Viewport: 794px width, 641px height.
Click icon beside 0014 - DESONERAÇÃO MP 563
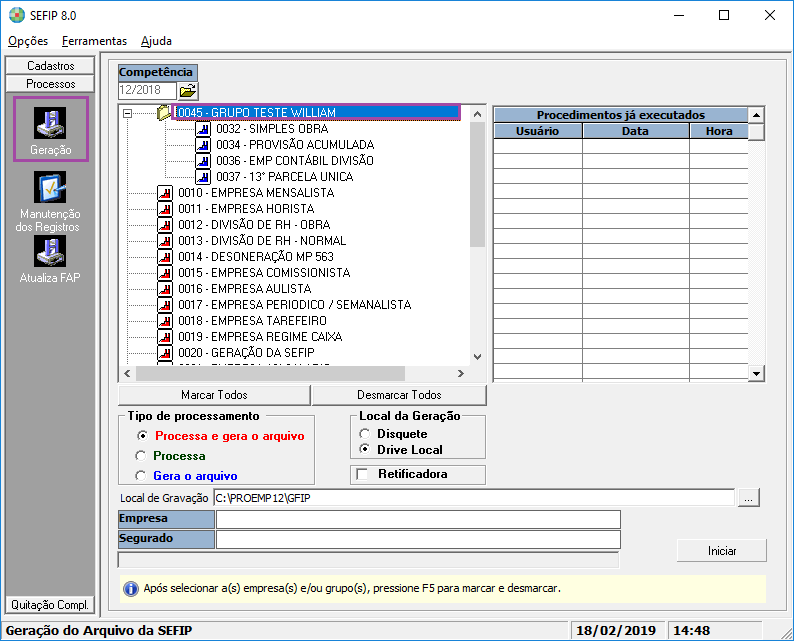click(x=165, y=257)
